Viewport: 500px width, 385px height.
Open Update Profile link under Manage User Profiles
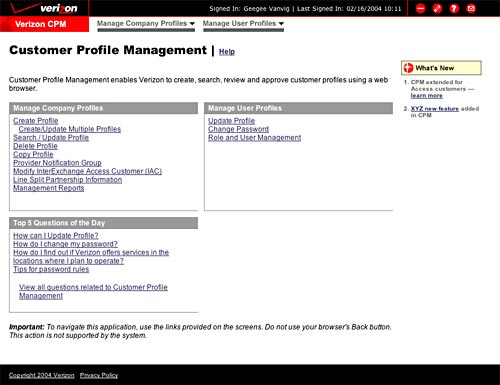232,121
